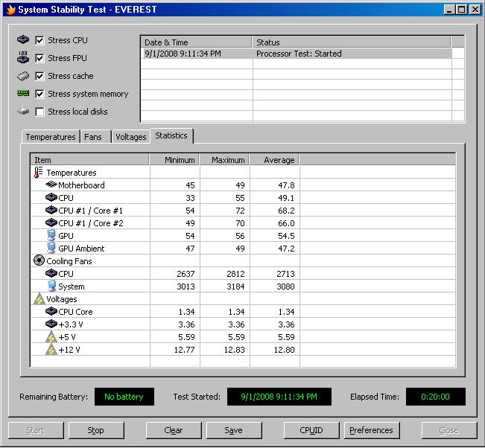The image size is (485, 448).
Task: Save the test results
Action: point(234,430)
